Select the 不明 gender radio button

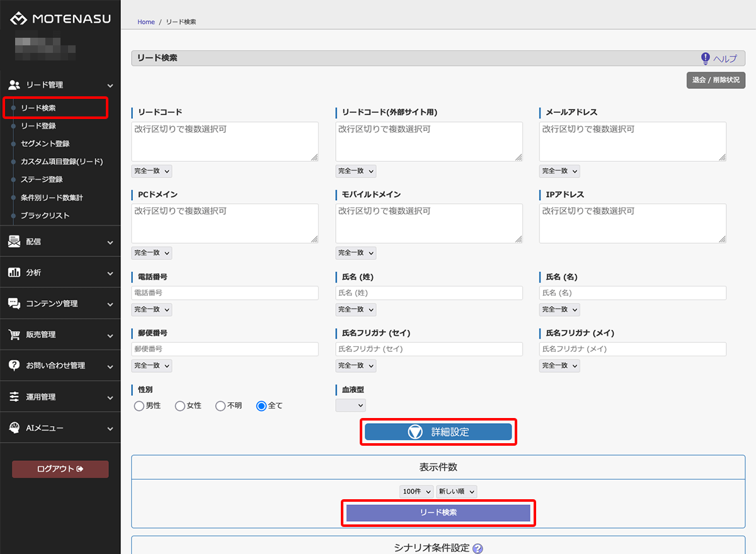click(x=220, y=406)
